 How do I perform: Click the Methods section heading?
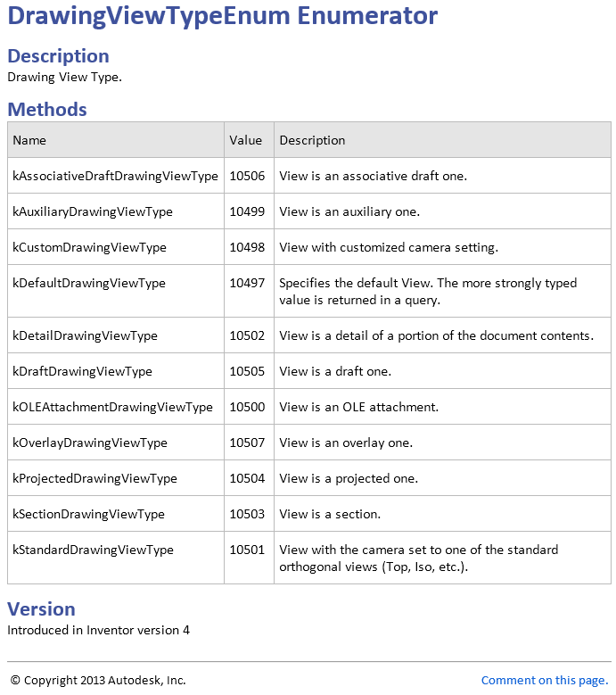47,109
